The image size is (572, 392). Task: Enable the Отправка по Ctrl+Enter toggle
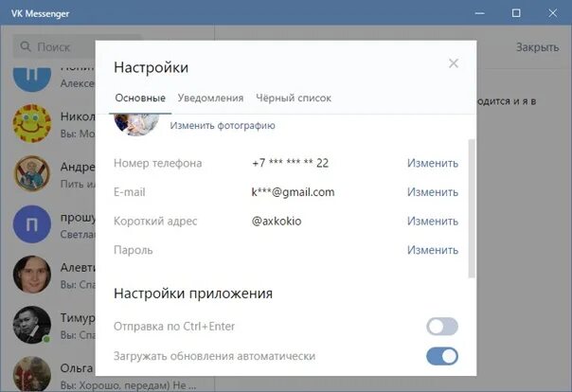442,327
